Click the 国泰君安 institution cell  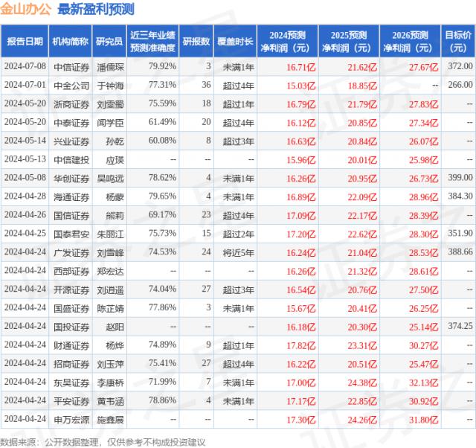71,234
